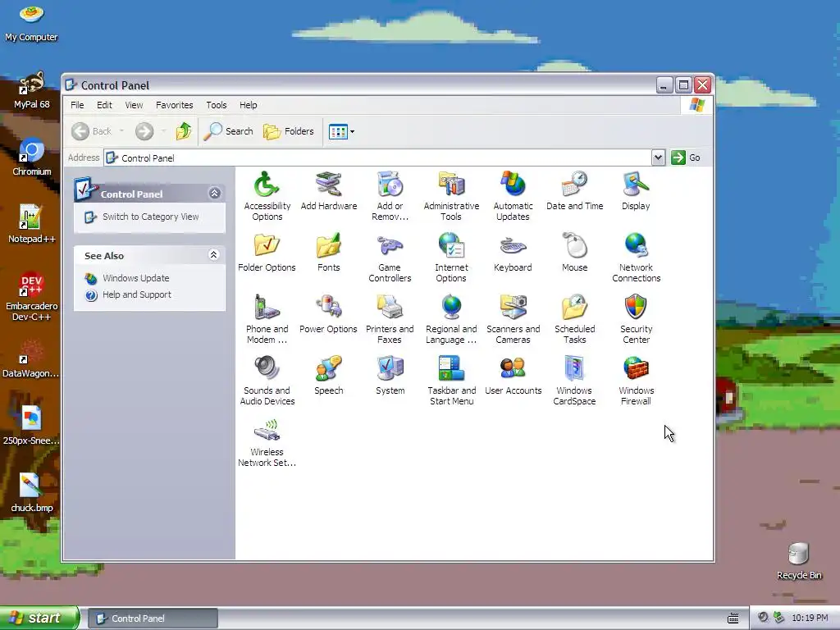The height and width of the screenshot is (630, 840).
Task: Select Phone and Modem icon
Action: click(267, 308)
